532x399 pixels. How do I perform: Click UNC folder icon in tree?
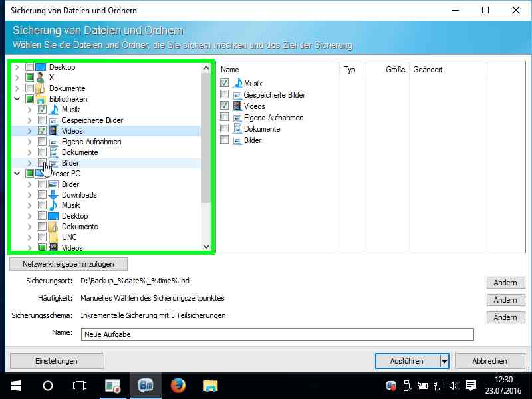point(53,237)
